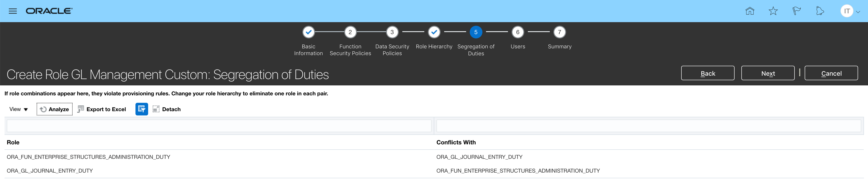Image resolution: width=868 pixels, height=183 pixels.
Task: Select Data Security Policies step 3
Action: pos(392,32)
